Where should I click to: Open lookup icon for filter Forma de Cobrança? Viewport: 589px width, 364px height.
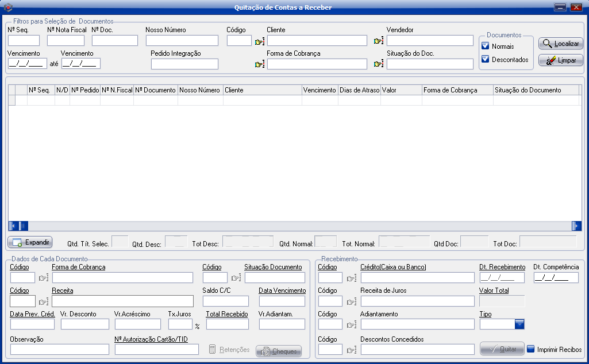click(x=259, y=64)
